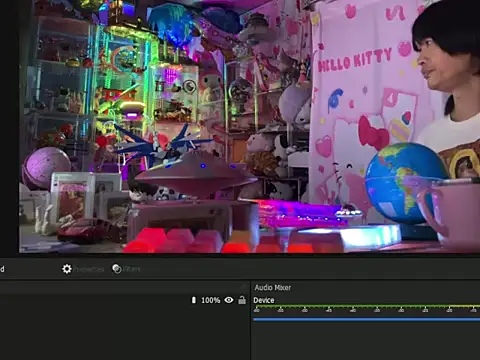Select the Device audio source label
Viewport: 480px width, 360px height.
click(x=264, y=300)
